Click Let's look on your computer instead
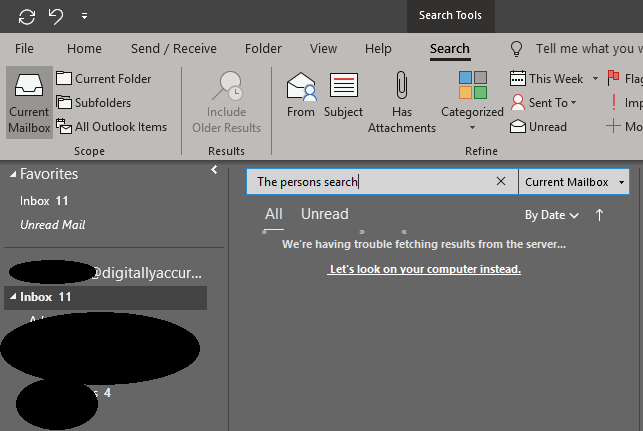This screenshot has height=431, width=643. pos(424,269)
